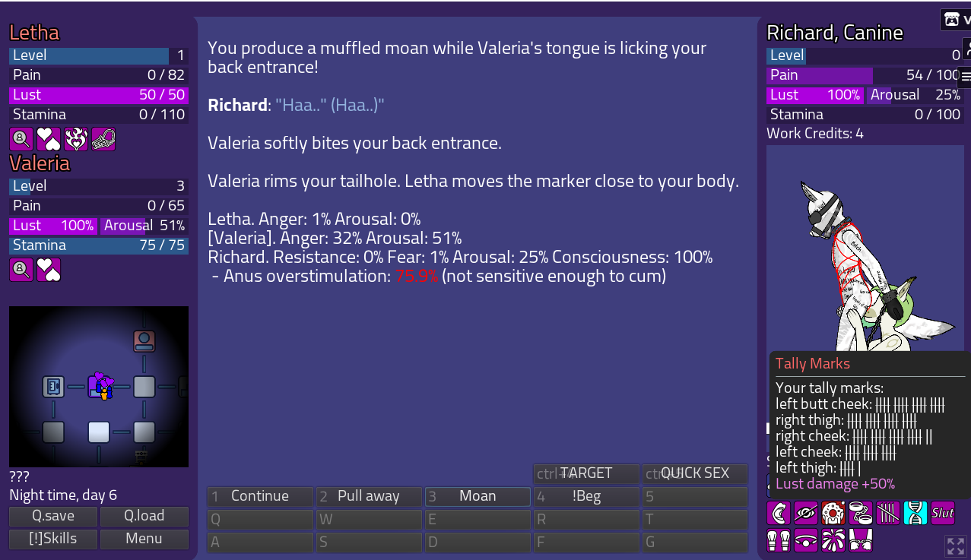Open the [!]Skills screen

click(x=53, y=539)
